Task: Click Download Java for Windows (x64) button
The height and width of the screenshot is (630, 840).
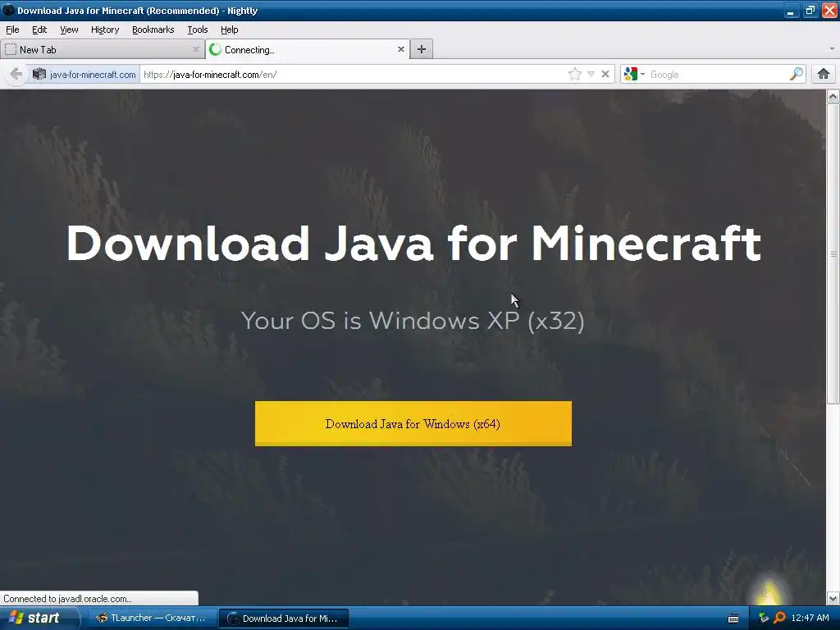Action: (413, 424)
